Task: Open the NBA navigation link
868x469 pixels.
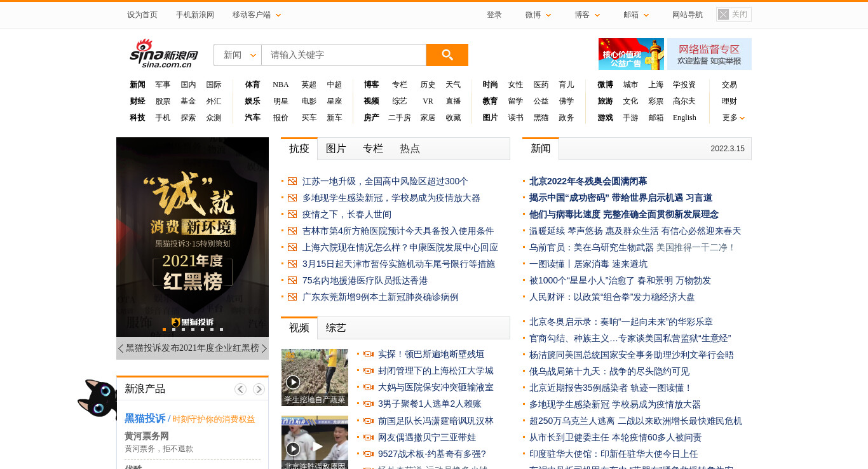Action: [x=281, y=85]
